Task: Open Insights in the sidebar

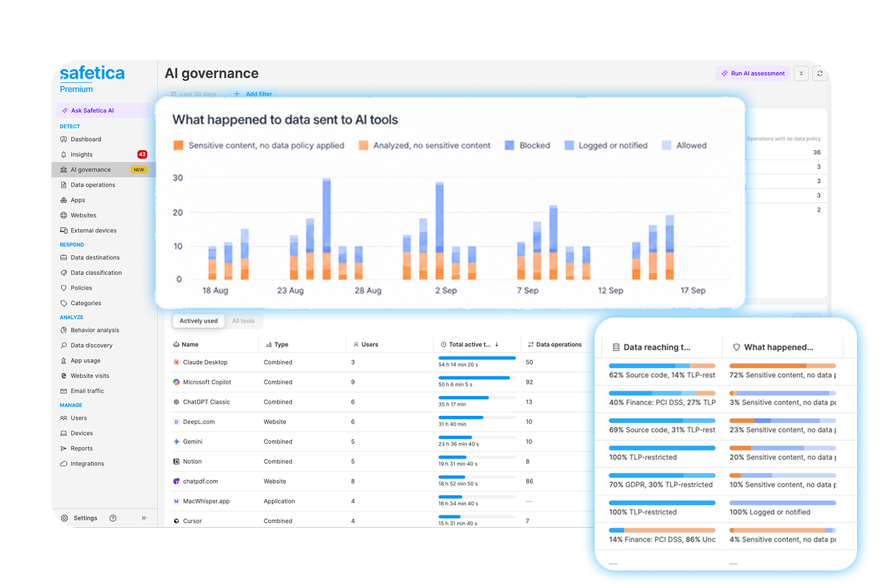Action: coord(82,154)
